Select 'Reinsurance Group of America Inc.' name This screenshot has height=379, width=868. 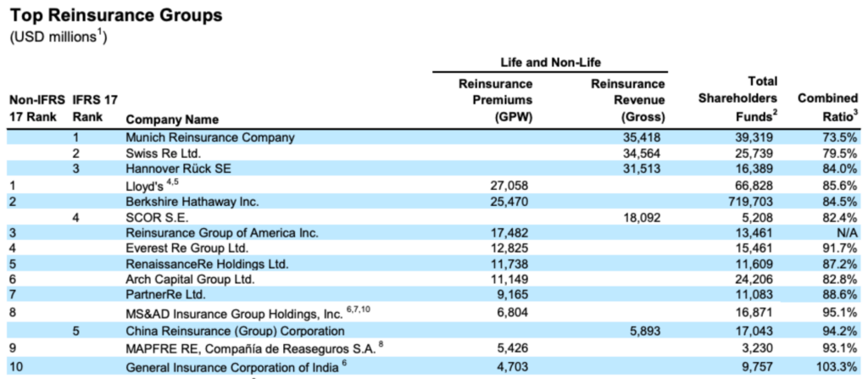click(x=222, y=234)
